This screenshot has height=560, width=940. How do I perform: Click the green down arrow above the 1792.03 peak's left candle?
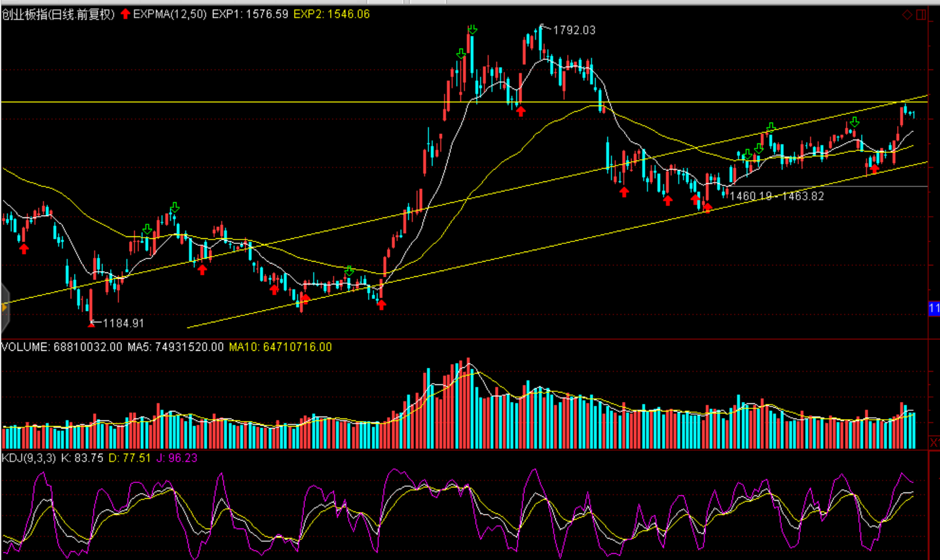(472, 30)
